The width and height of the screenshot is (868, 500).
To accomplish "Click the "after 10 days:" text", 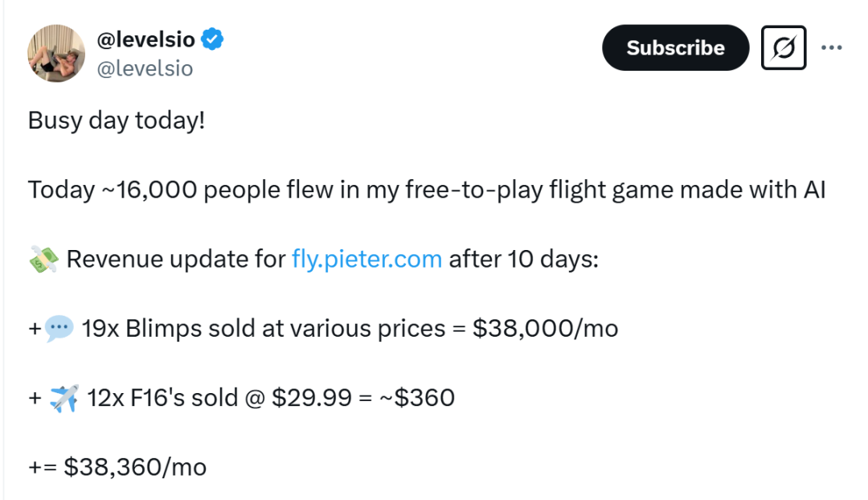I will [523, 259].
